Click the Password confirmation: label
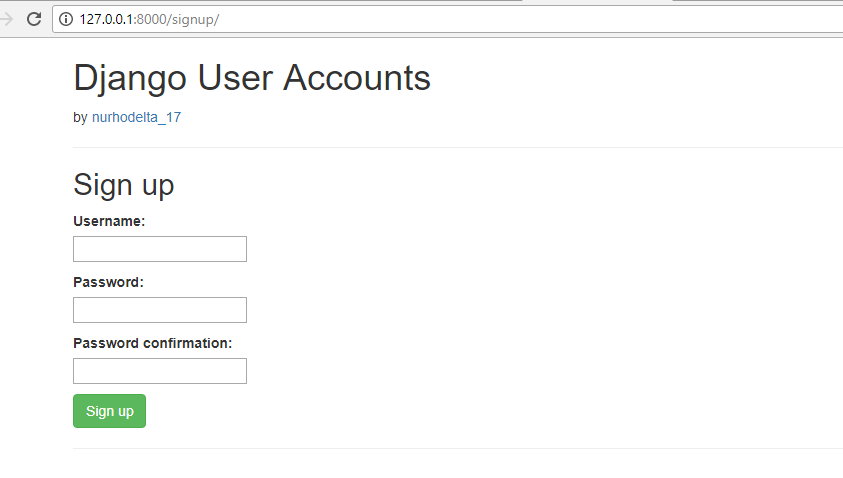Screen dimensions: 843x478 [x=153, y=343]
